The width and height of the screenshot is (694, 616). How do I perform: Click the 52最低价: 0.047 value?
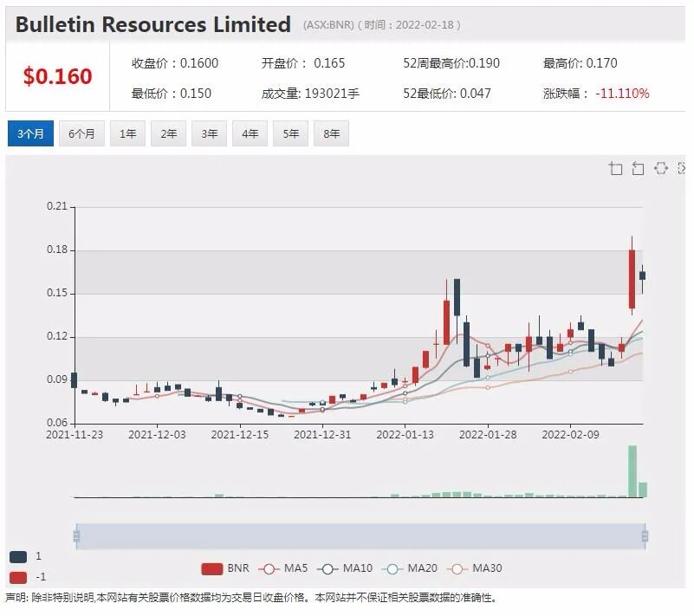(447, 94)
